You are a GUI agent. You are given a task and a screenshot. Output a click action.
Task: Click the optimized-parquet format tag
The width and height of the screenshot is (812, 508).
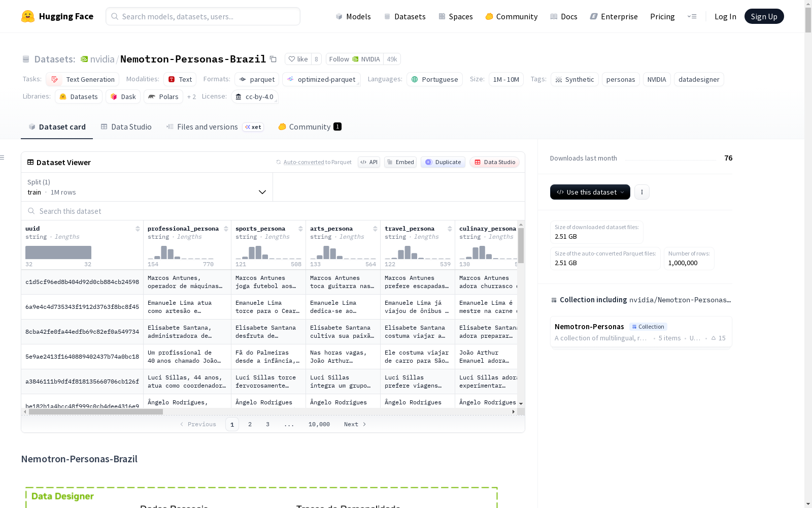[321, 79]
